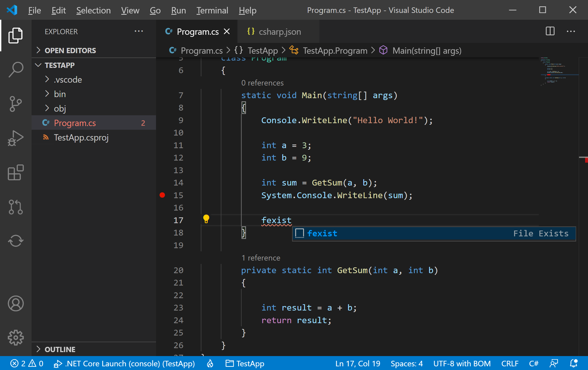Expand the OUTLINE panel
Viewport: 588px width, 370px height.
coord(60,349)
